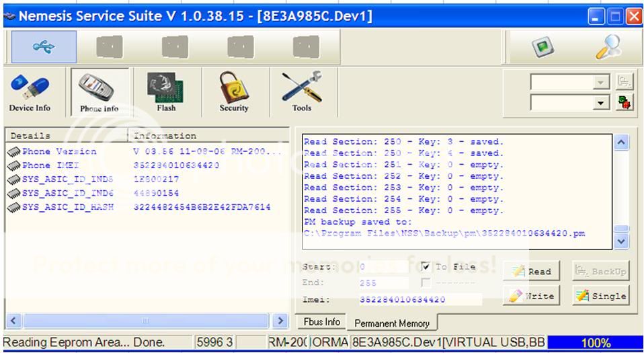Click the green chip icon in top toolbar

543,47
